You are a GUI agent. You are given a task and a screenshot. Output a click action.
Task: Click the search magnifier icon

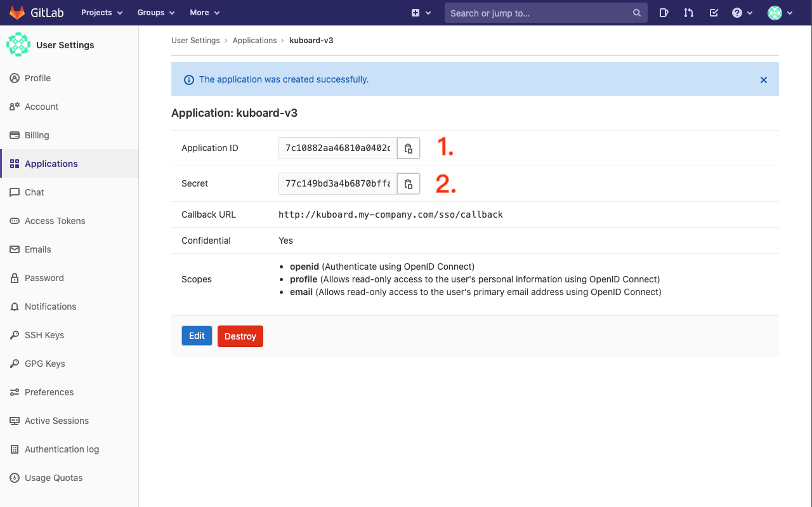[636, 13]
